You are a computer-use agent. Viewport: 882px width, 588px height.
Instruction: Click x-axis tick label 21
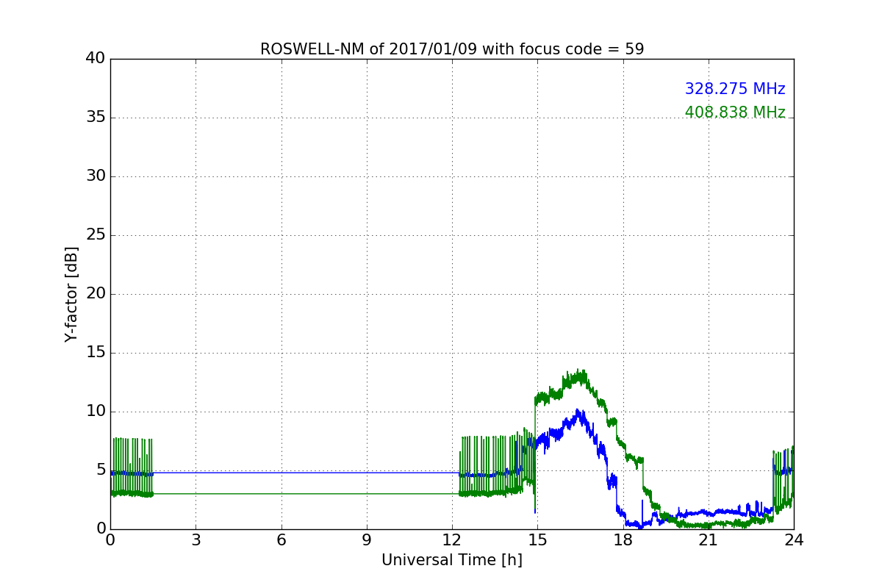click(x=709, y=540)
